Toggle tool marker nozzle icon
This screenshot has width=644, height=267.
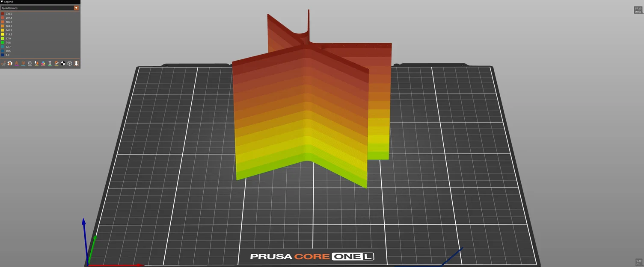tap(76, 63)
